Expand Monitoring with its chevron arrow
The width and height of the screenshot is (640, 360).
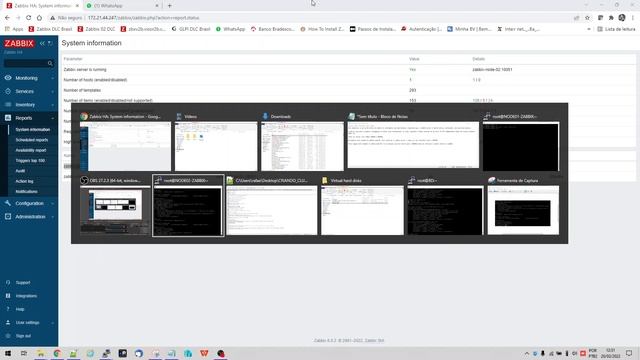(x=53, y=78)
